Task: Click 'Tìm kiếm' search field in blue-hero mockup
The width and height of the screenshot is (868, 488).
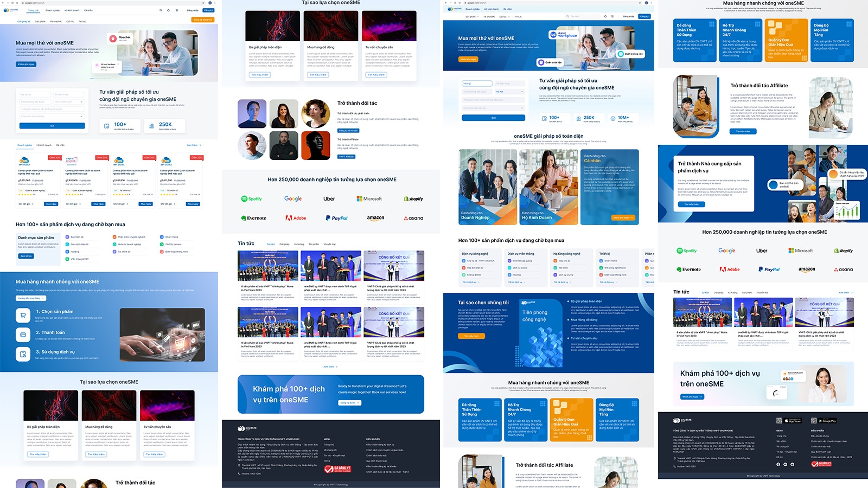Action: [x=583, y=17]
